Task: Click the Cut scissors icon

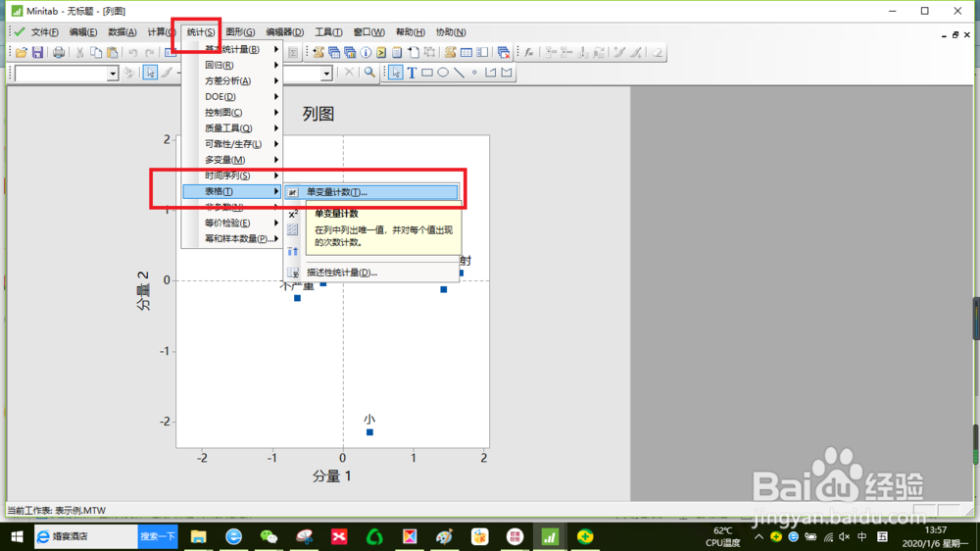Action: pos(79,53)
